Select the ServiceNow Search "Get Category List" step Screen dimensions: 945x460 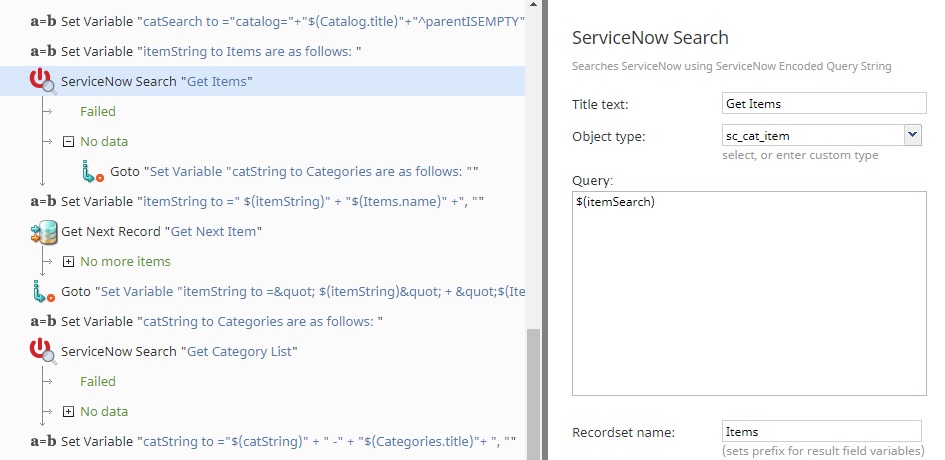[180, 351]
